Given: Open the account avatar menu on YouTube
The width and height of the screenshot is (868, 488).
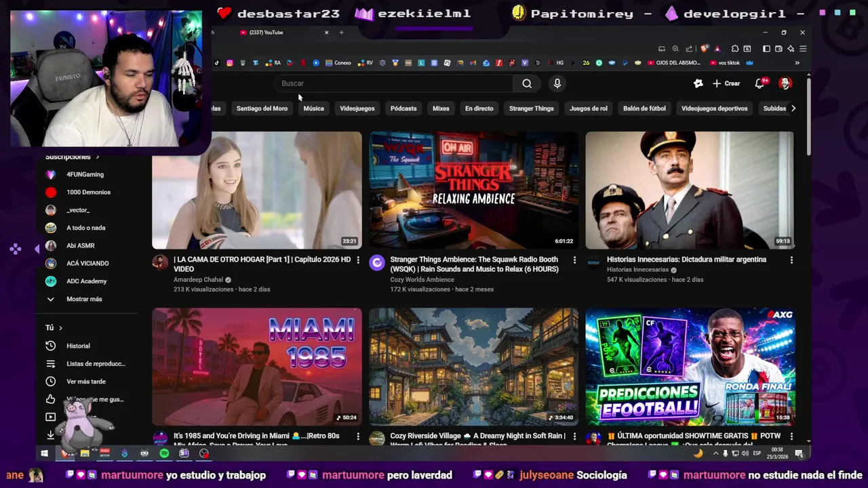Looking at the screenshot, I should [785, 83].
